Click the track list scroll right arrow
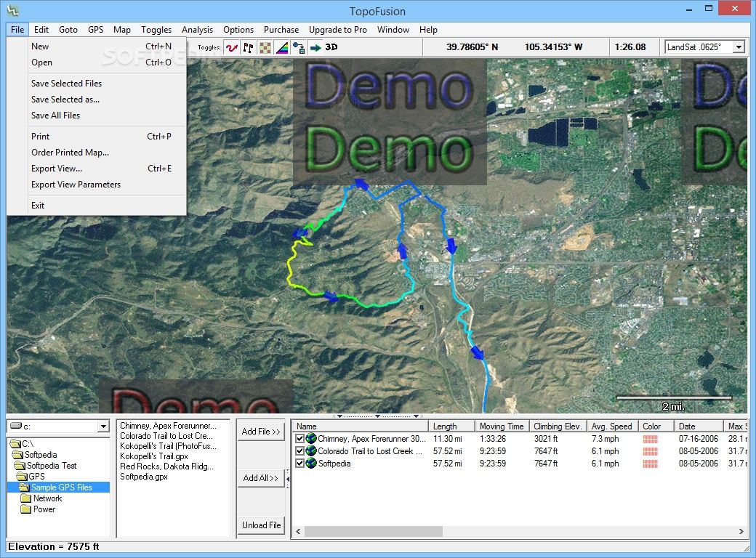The width and height of the screenshot is (756, 558). [x=741, y=532]
